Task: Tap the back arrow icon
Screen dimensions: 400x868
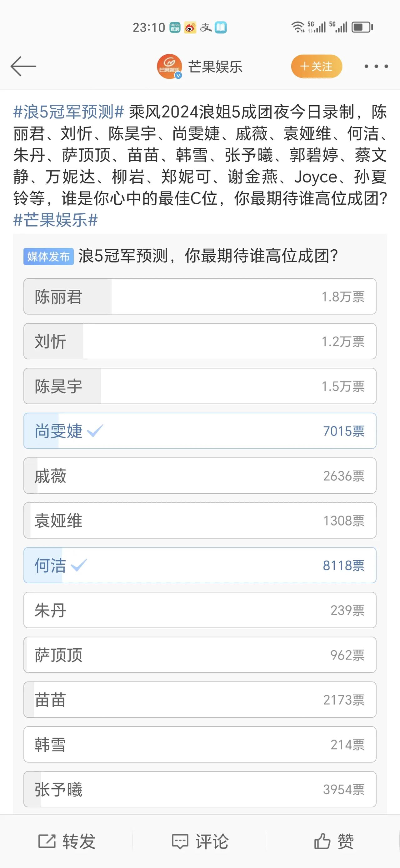Action: (x=23, y=66)
